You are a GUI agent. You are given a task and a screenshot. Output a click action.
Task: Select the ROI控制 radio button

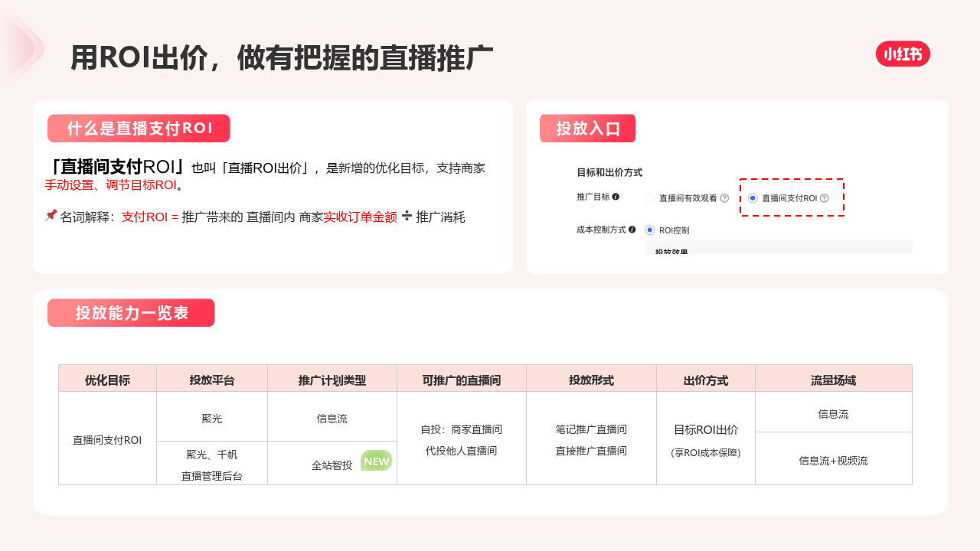(x=650, y=230)
